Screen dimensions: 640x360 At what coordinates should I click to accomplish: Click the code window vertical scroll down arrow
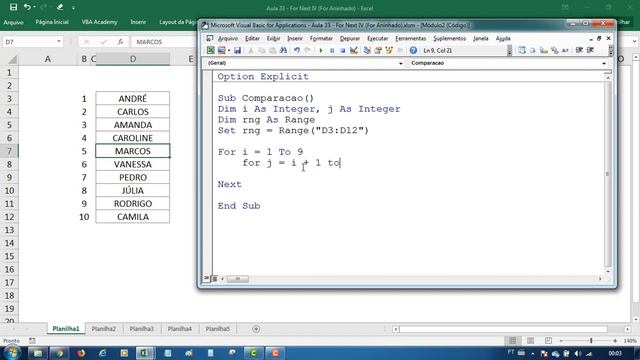click(608, 271)
